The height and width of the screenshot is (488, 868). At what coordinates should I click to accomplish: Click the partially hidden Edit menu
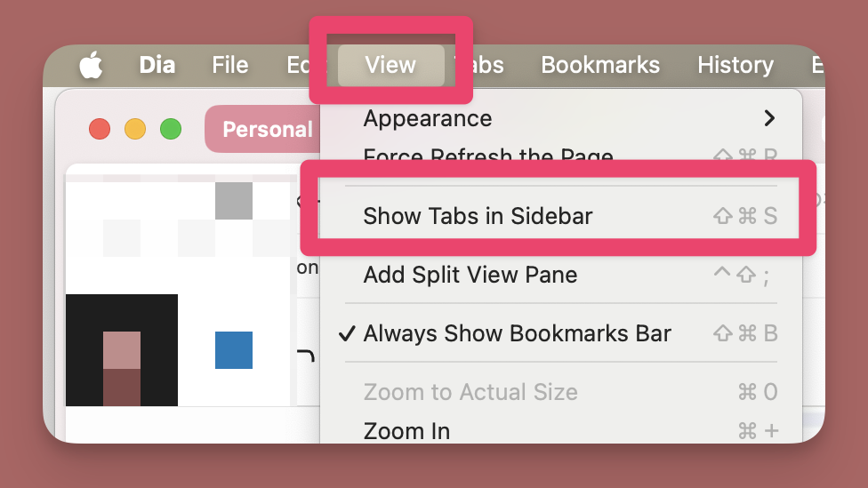point(297,65)
